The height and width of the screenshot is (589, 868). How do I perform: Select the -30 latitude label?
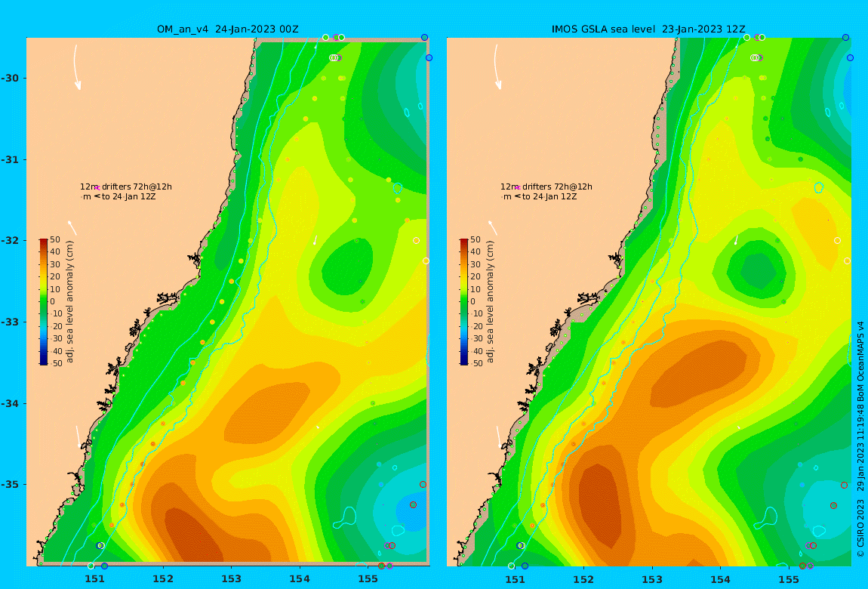pos(9,78)
